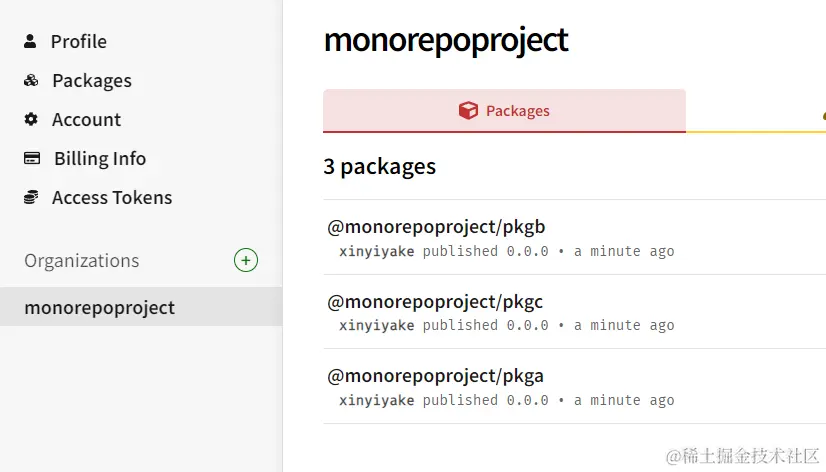Open Billing Info page
The height and width of the screenshot is (472, 826).
tap(100, 159)
